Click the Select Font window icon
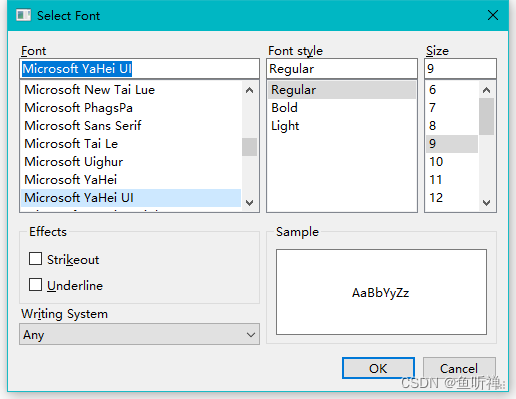The height and width of the screenshot is (399, 516). pyautogui.click(x=23, y=15)
